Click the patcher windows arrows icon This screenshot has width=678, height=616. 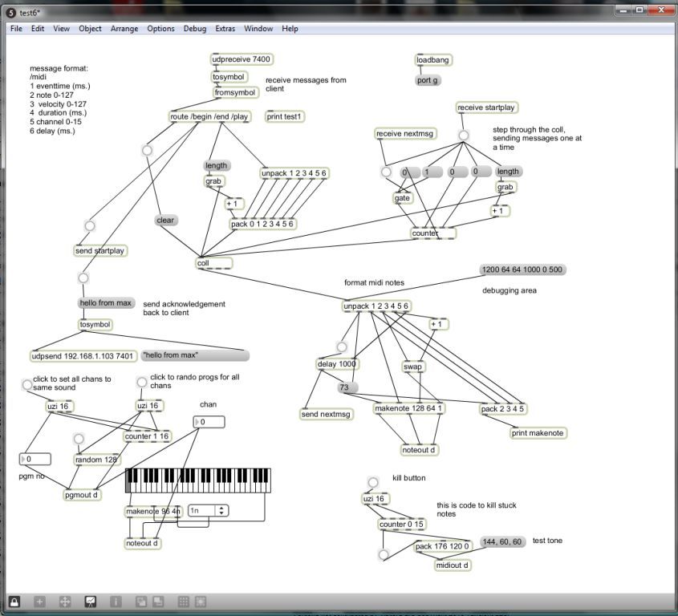tap(65, 602)
